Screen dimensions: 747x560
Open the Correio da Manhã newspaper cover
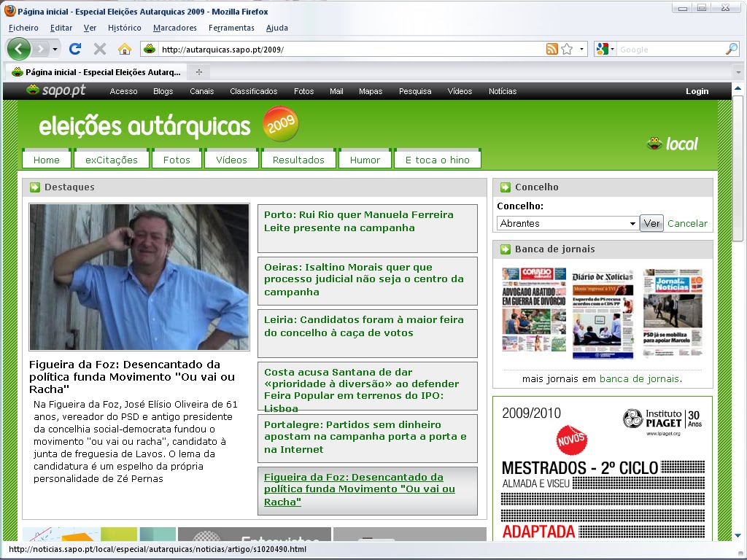pyautogui.click(x=534, y=310)
